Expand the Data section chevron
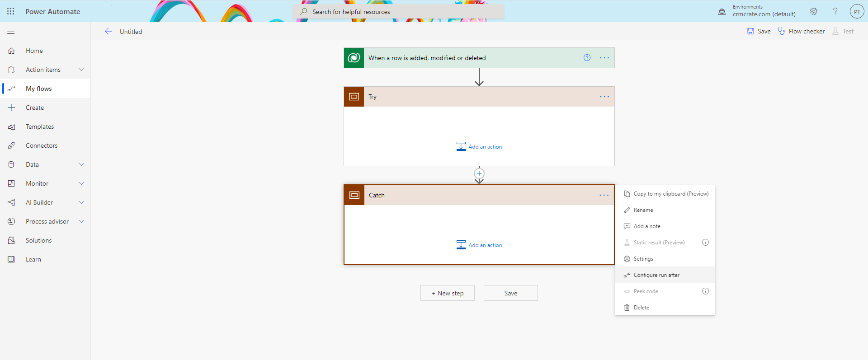This screenshot has height=360, width=868. (81, 164)
